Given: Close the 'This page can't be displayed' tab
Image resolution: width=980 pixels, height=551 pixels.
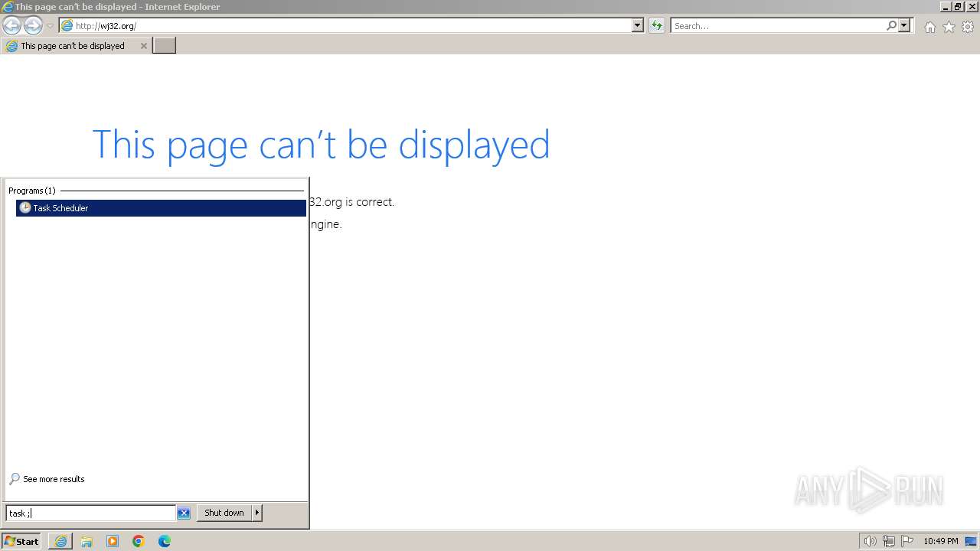Looking at the screenshot, I should (143, 46).
